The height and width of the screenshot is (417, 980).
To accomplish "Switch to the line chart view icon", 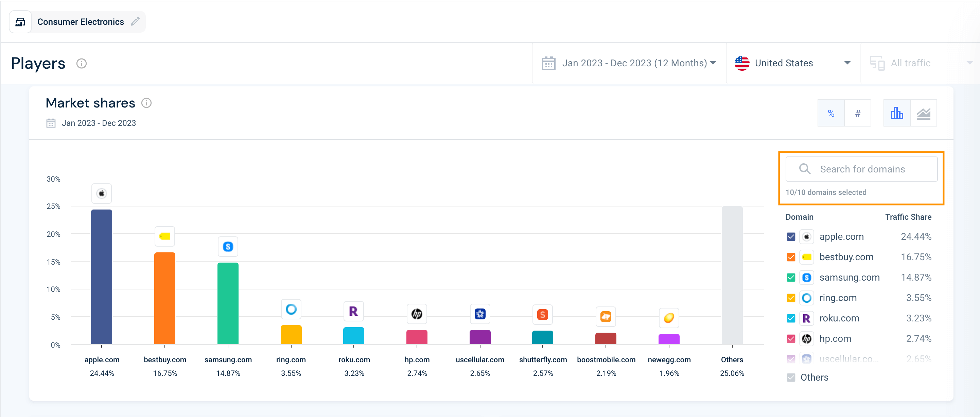I will pyautogui.click(x=924, y=113).
